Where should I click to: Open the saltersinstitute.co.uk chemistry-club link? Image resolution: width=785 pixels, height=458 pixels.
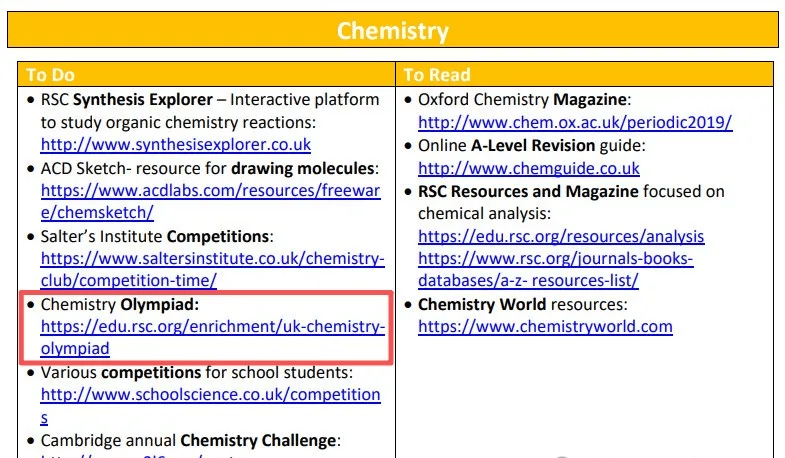click(212, 258)
